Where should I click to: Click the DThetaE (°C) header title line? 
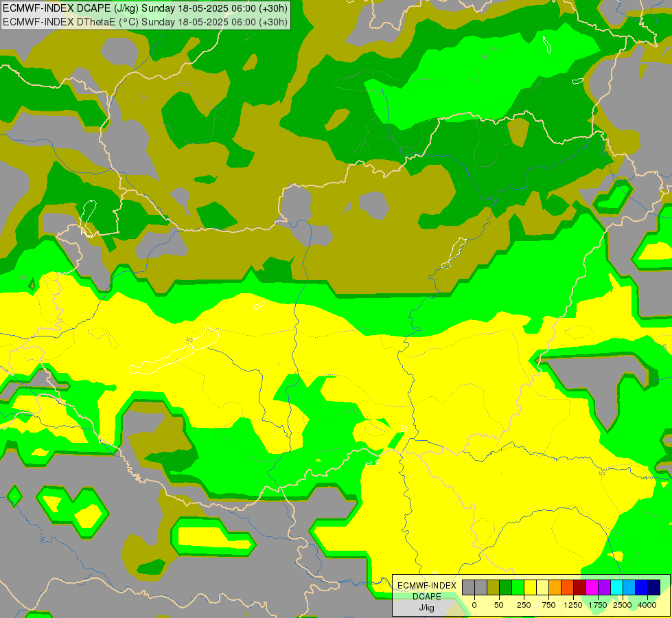tap(145, 22)
